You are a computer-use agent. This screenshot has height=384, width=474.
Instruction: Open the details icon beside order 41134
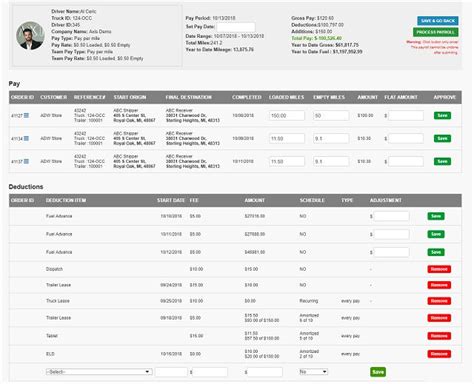(x=26, y=138)
